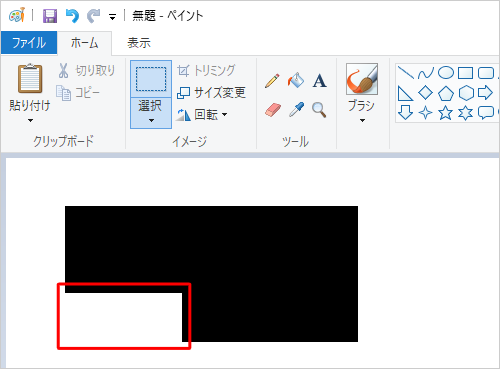Choose the Down arrow shape
Screen dimensions: 500x369
point(405,113)
